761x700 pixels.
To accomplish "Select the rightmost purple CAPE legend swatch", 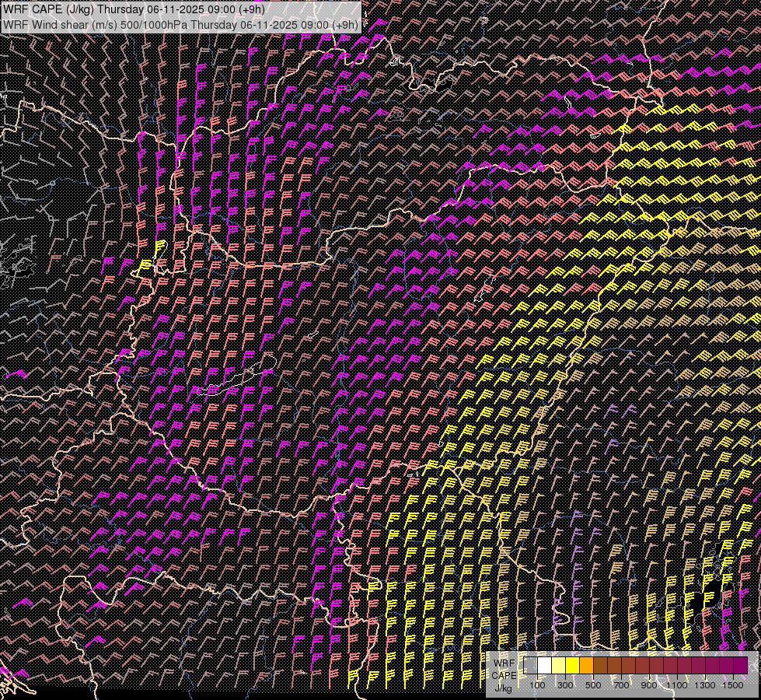I will (740, 665).
